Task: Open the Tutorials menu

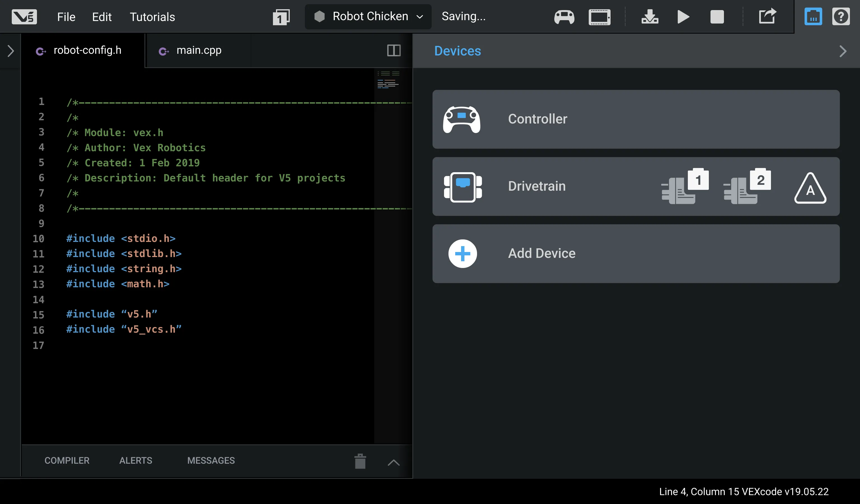Action: (x=152, y=17)
